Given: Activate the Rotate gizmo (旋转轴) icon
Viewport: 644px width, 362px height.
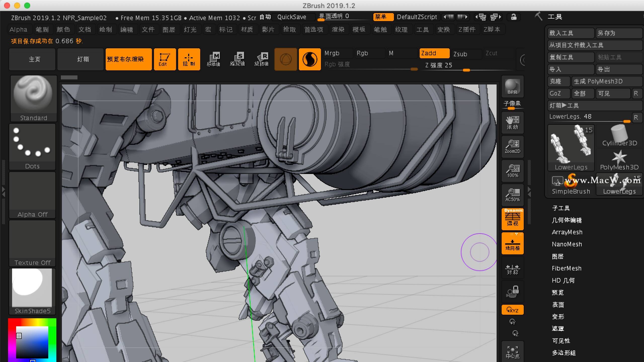Looking at the screenshot, I should [261, 59].
